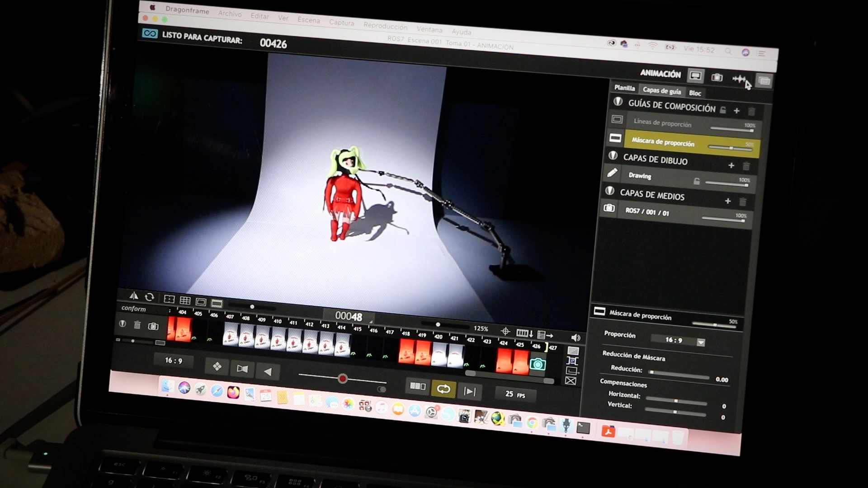
Task: Flip the view with the mirror icon
Action: 134,296
